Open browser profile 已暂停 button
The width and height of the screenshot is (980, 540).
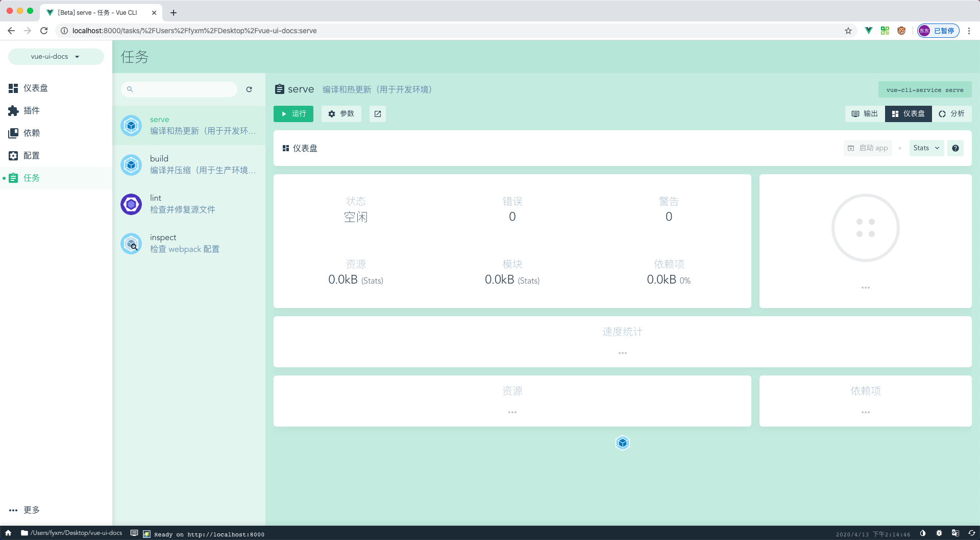pyautogui.click(x=938, y=31)
